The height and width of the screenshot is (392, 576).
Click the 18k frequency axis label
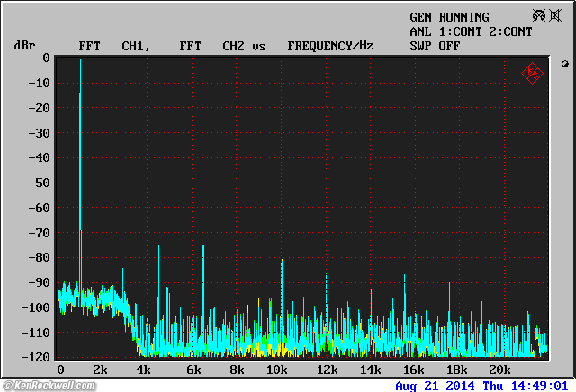457,370
